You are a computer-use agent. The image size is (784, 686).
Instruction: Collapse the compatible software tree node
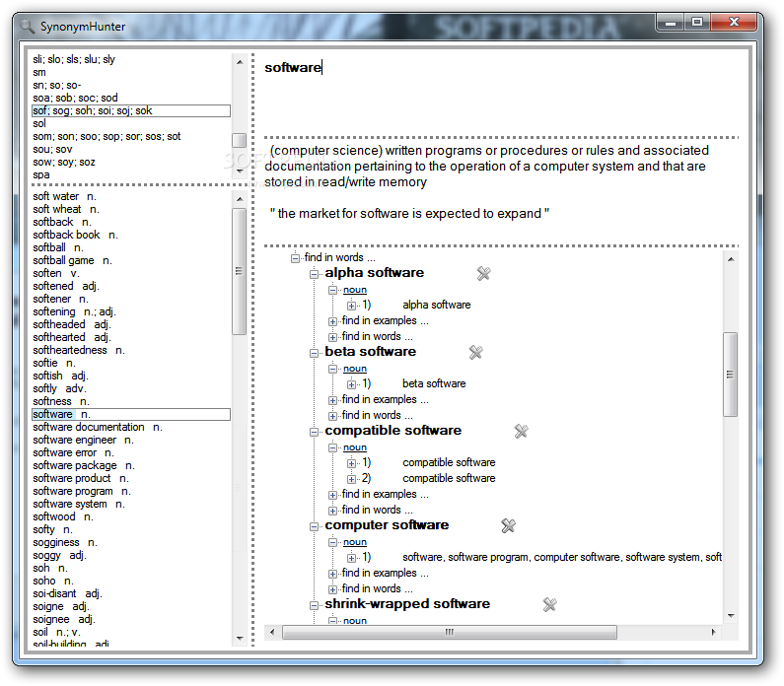click(x=314, y=432)
